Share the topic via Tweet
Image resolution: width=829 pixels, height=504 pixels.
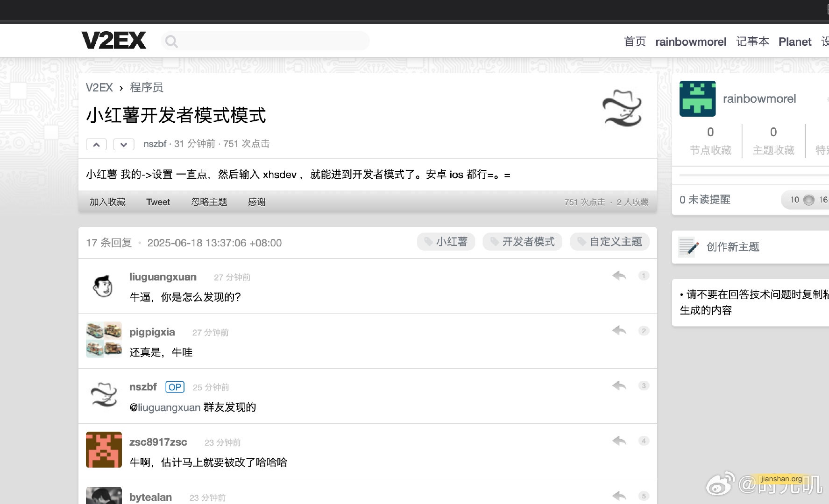pos(158,202)
